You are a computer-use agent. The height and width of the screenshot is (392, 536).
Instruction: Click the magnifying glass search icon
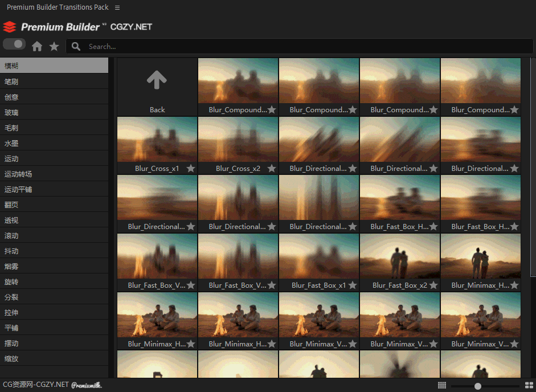[x=76, y=46]
